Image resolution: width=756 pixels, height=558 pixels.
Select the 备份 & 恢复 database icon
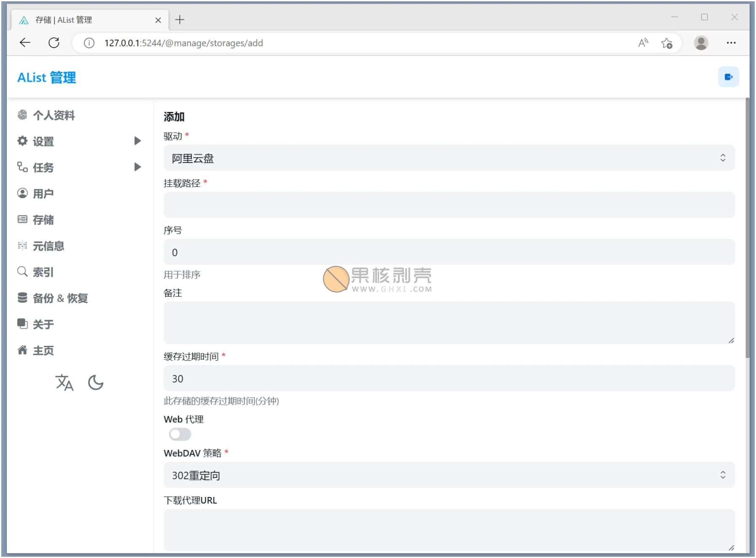[22, 298]
